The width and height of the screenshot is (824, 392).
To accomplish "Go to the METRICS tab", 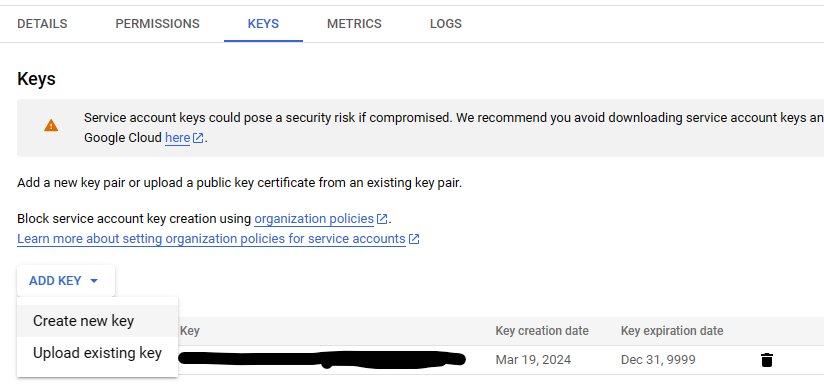I will [x=354, y=24].
